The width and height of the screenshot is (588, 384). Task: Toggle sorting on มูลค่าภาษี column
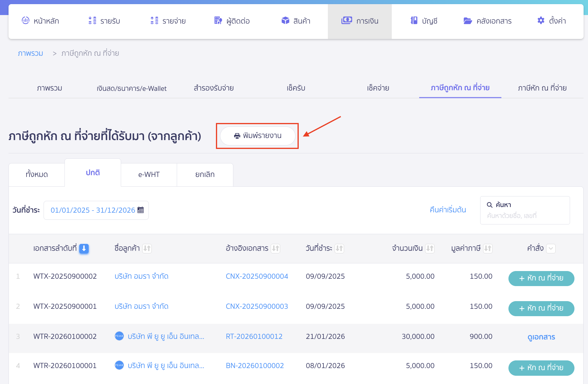(488, 249)
